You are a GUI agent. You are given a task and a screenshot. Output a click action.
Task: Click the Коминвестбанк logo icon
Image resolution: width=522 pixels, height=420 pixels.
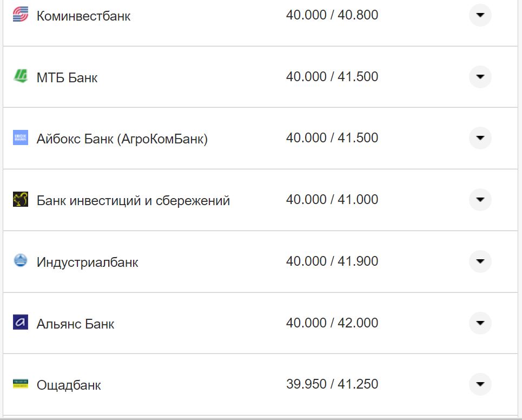[20, 15]
